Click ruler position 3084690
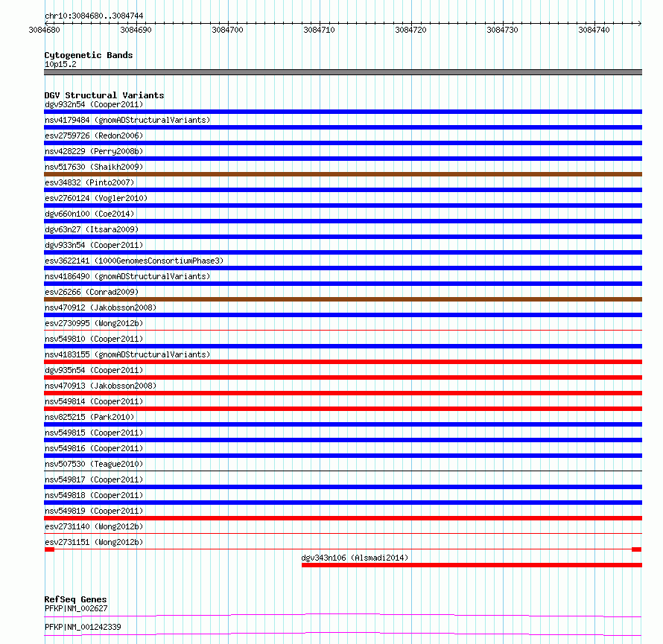 click(136, 30)
